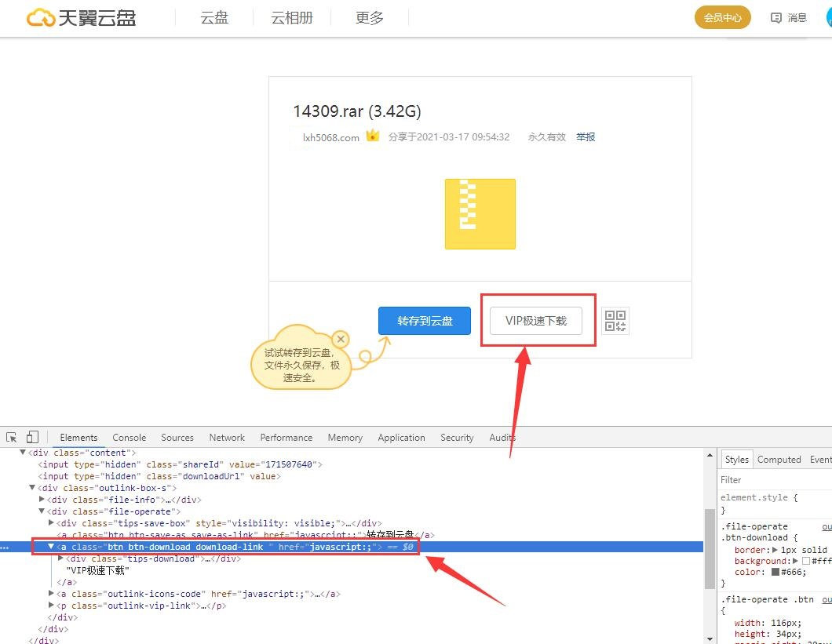
Task: Switch to the Elements tab
Action: click(78, 438)
